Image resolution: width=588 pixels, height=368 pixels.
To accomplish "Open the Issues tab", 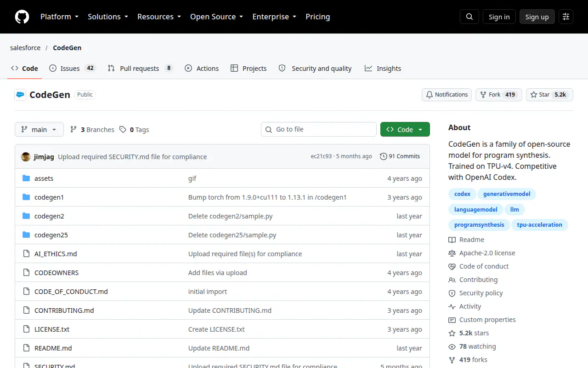I will tap(73, 69).
